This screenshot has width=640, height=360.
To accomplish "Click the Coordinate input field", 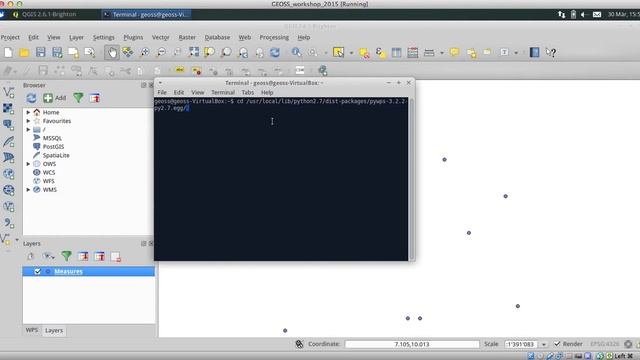I will click(x=412, y=344).
